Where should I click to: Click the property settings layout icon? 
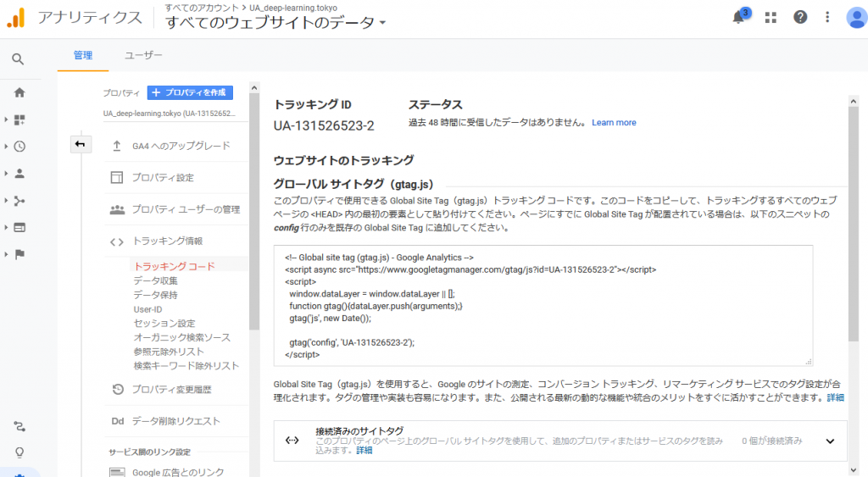pyautogui.click(x=117, y=177)
